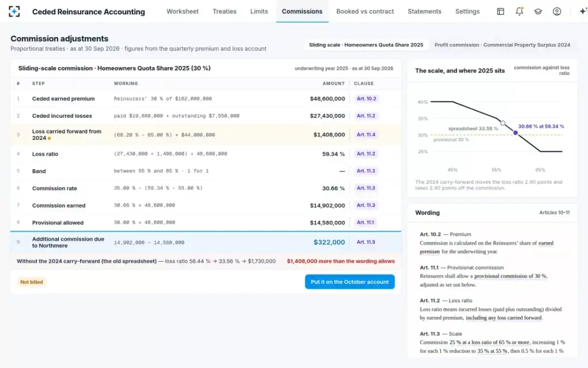Click the 'provisional 30 %' chart label
The width and height of the screenshot is (588, 368).
tap(451, 140)
